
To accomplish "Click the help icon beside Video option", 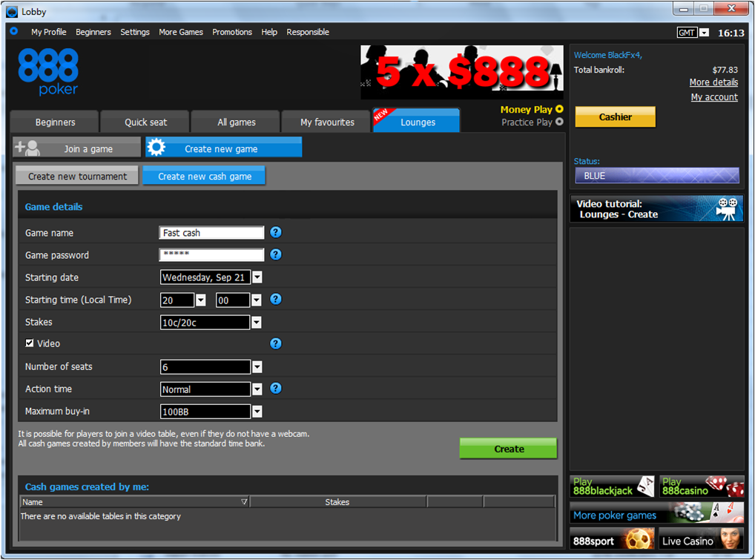I will click(275, 344).
